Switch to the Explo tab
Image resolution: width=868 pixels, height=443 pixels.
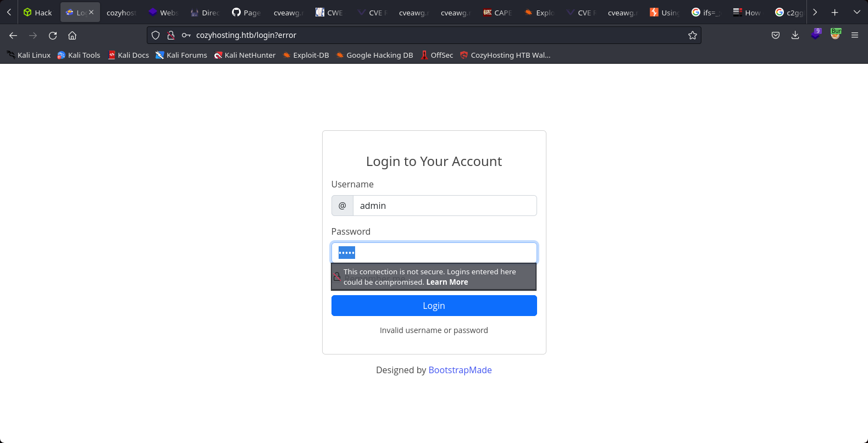click(539, 12)
